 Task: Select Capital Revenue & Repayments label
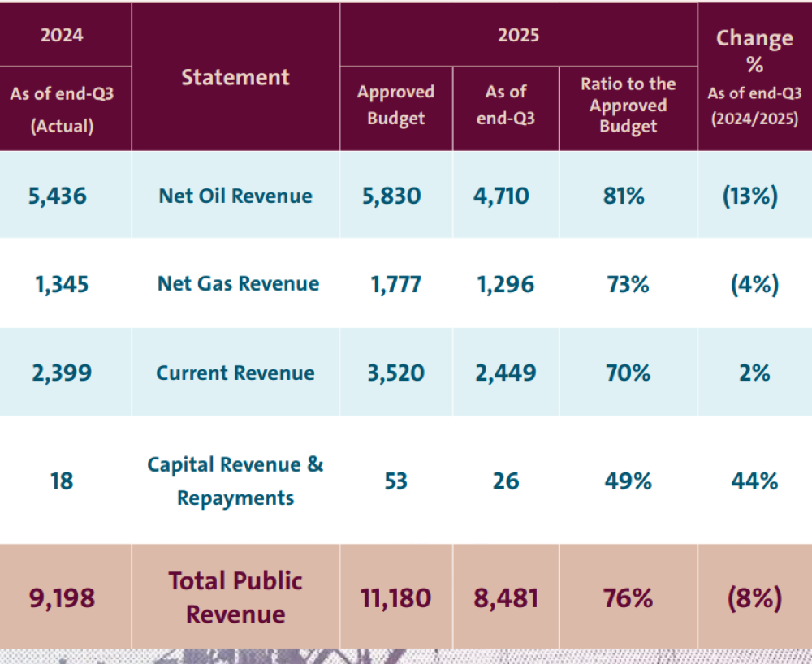pos(235,481)
